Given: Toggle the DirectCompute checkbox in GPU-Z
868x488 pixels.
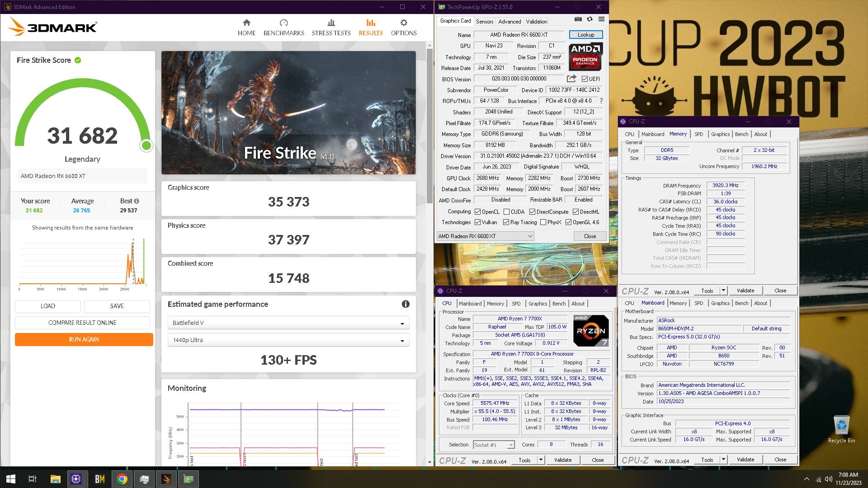Looking at the screenshot, I should tap(532, 211).
